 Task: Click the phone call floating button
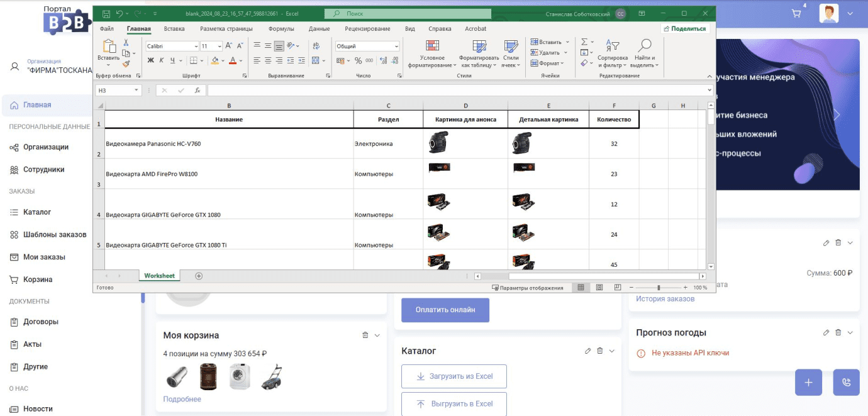tap(847, 382)
